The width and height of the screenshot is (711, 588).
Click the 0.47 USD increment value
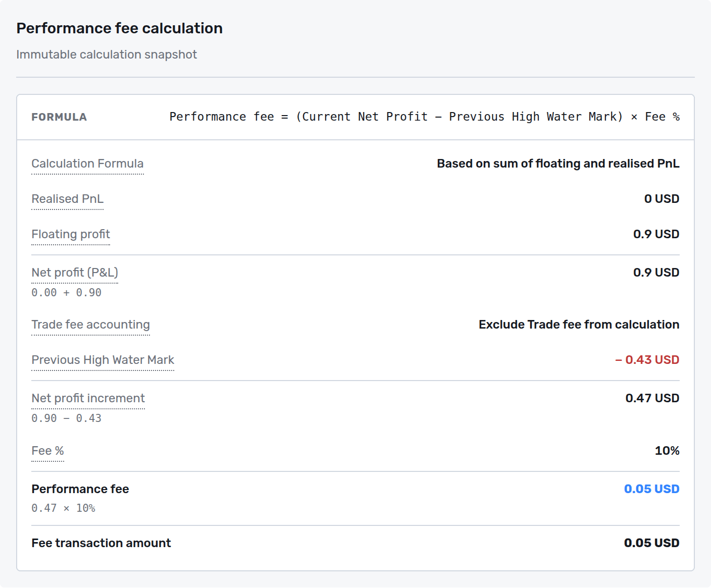(652, 398)
